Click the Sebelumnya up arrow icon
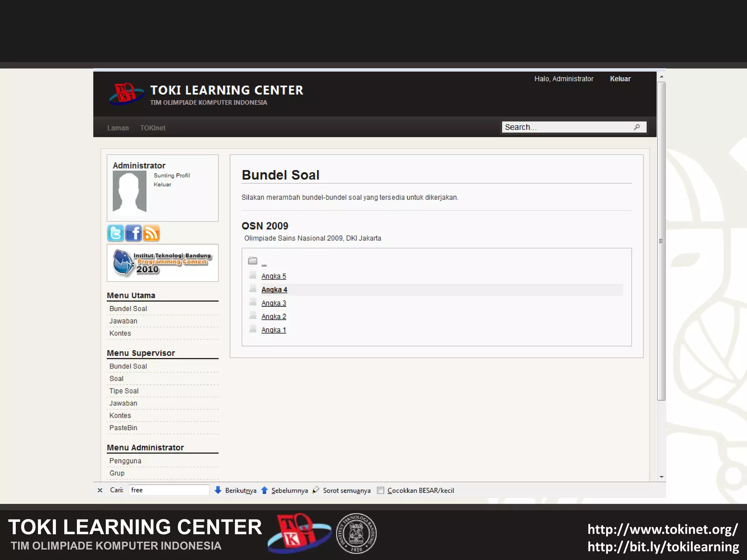The image size is (747, 560). coord(264,490)
